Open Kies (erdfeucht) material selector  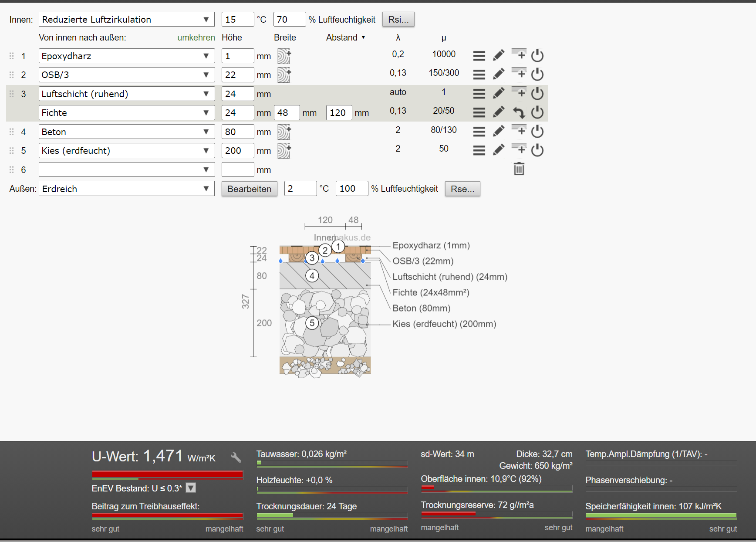(127, 150)
